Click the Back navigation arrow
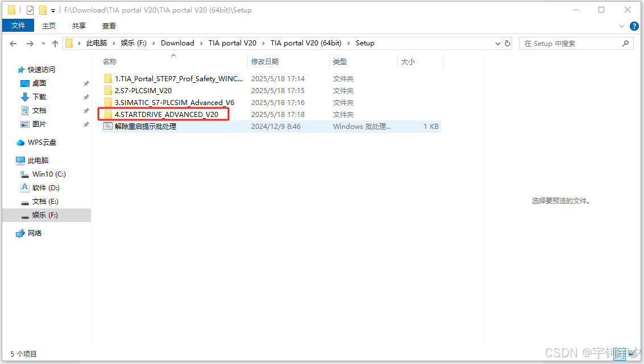The image size is (644, 364). pos(13,44)
